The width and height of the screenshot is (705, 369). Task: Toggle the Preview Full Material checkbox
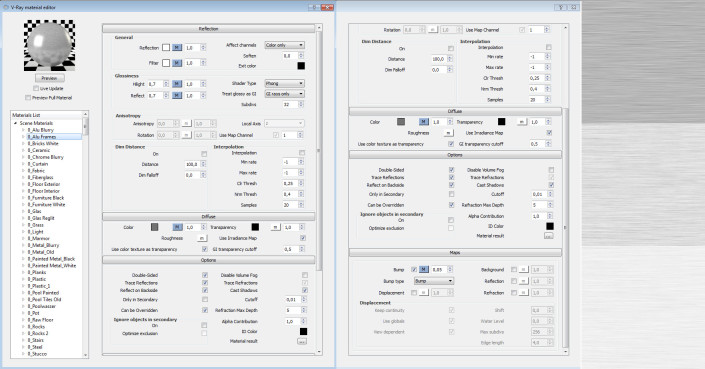(x=28, y=98)
